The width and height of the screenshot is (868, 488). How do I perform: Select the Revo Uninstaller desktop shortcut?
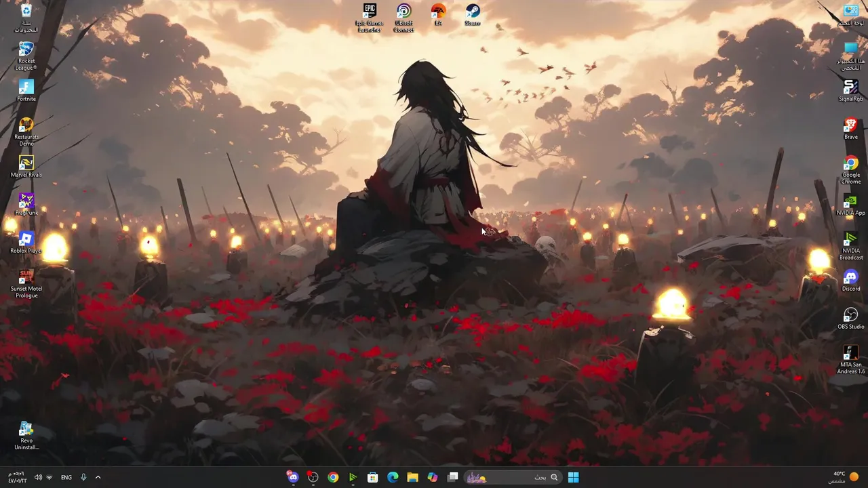(26, 436)
